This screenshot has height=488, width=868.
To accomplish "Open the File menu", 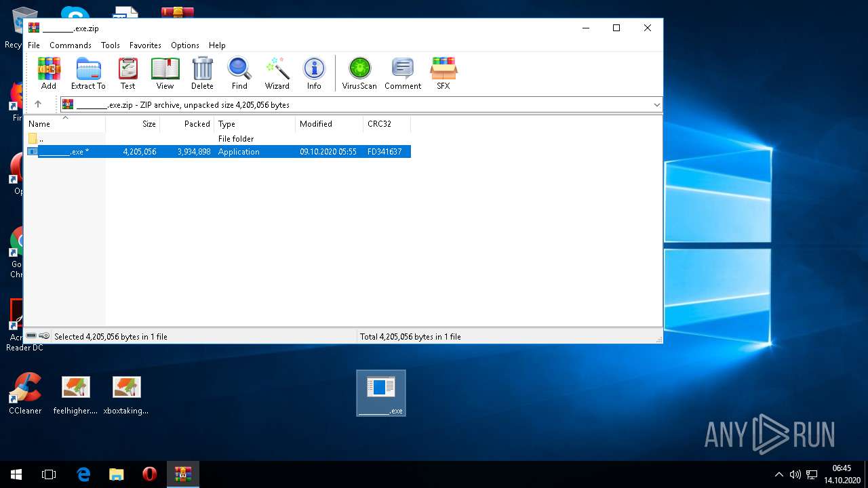I will (x=34, y=45).
